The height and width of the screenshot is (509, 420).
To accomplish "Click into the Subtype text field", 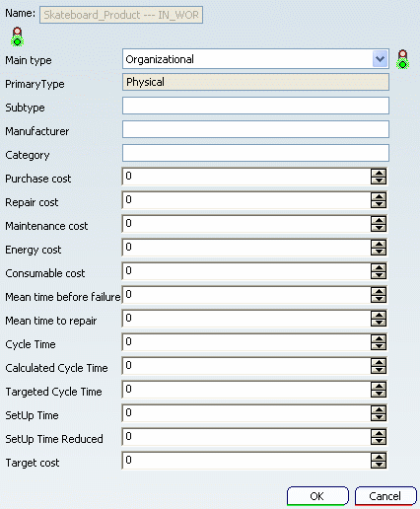I will tap(255, 106).
